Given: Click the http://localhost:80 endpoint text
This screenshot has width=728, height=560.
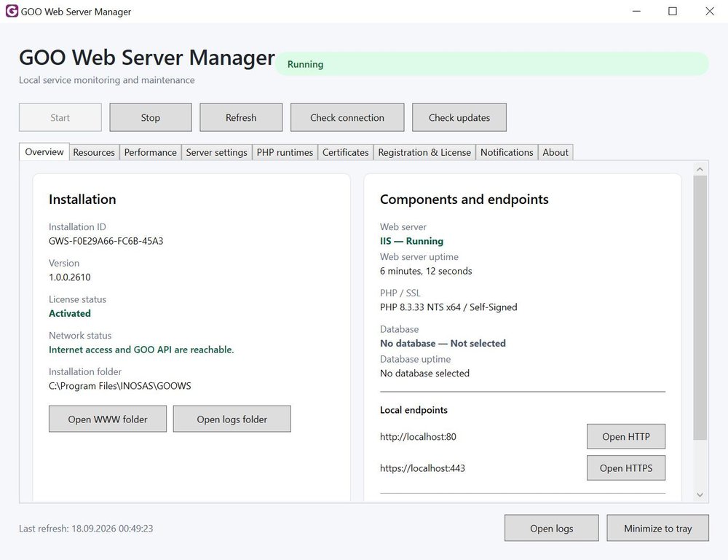Looking at the screenshot, I should (x=418, y=436).
